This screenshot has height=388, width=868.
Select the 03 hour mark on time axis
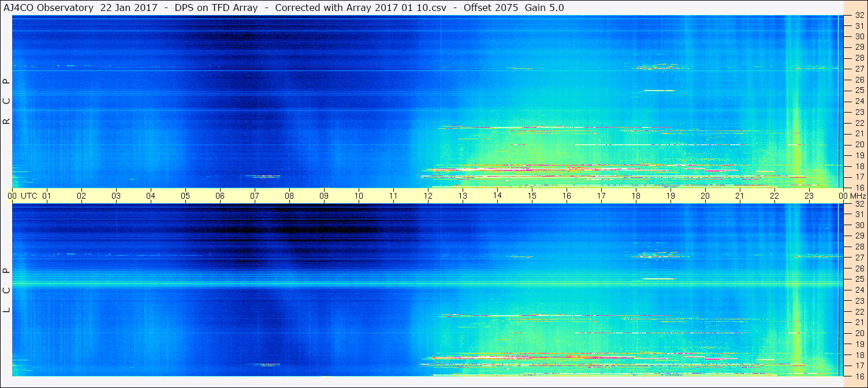pyautogui.click(x=116, y=196)
